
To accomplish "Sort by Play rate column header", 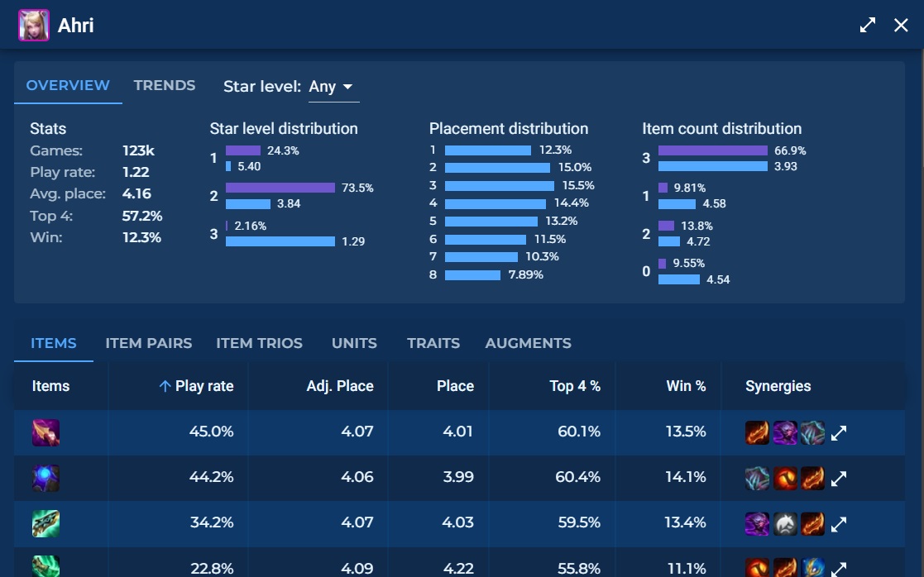I will pos(196,386).
